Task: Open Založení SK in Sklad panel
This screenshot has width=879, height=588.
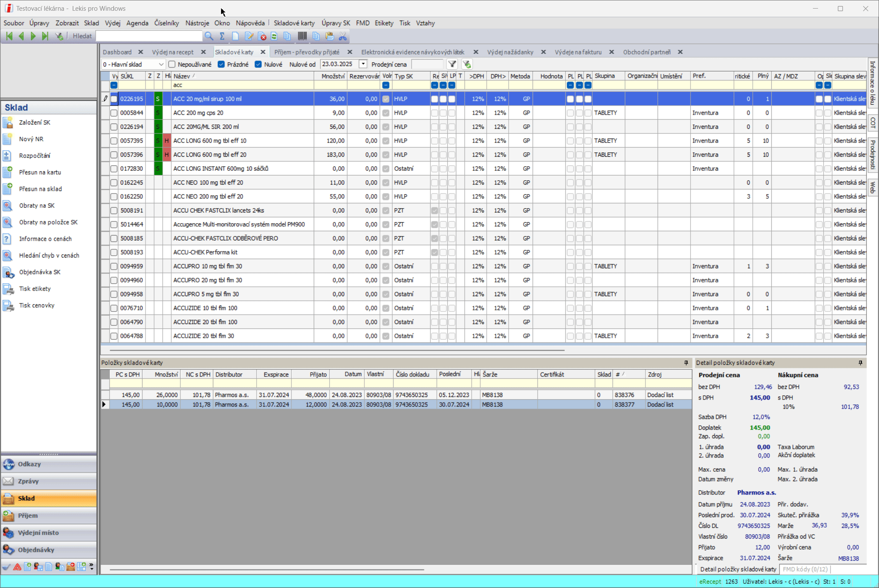Action: coord(34,122)
